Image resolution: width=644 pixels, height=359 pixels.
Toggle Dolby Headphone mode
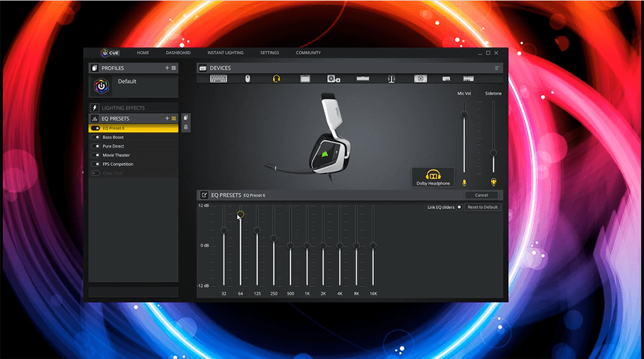pyautogui.click(x=433, y=177)
